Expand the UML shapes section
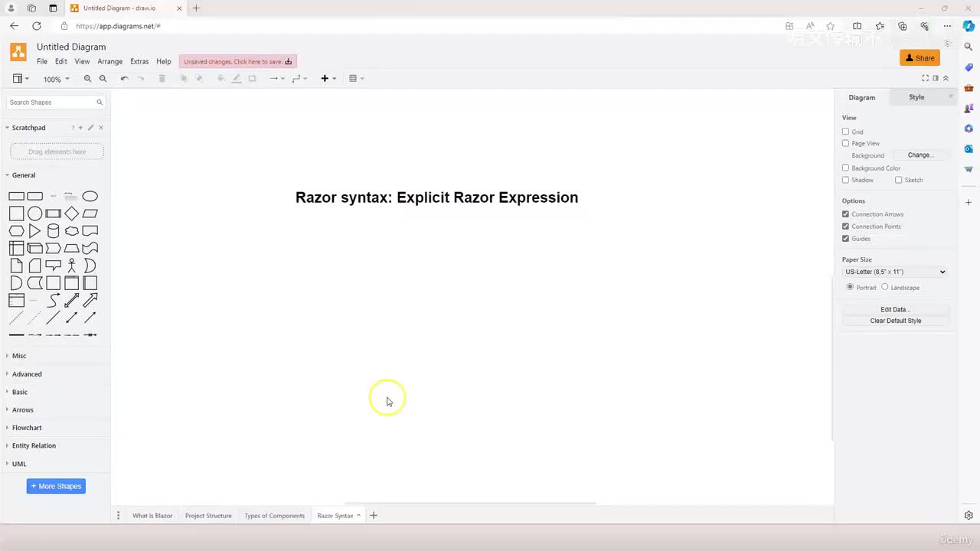 (19, 464)
